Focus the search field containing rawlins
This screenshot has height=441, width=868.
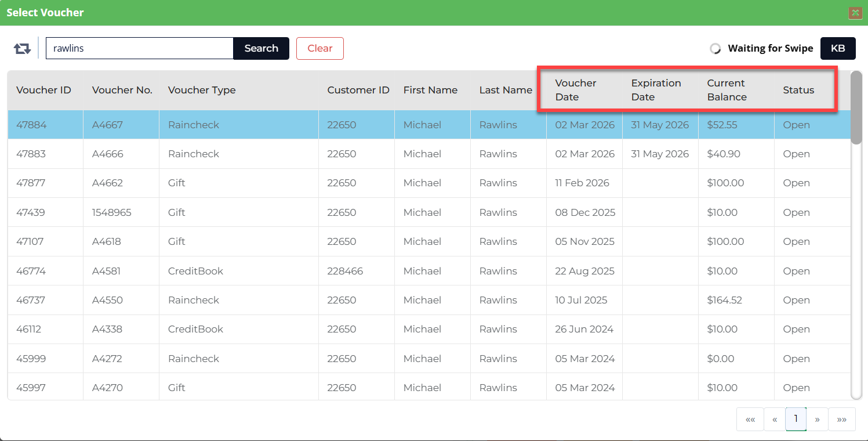139,48
